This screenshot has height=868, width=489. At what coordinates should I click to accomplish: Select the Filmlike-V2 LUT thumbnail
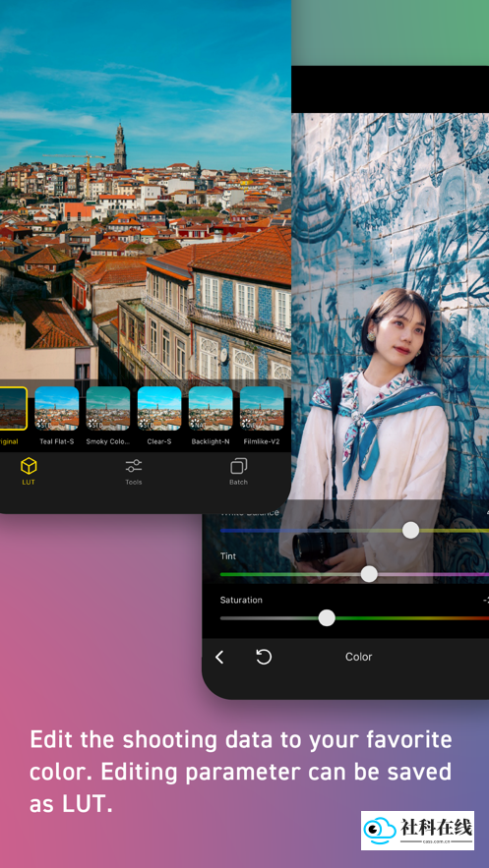tap(262, 409)
